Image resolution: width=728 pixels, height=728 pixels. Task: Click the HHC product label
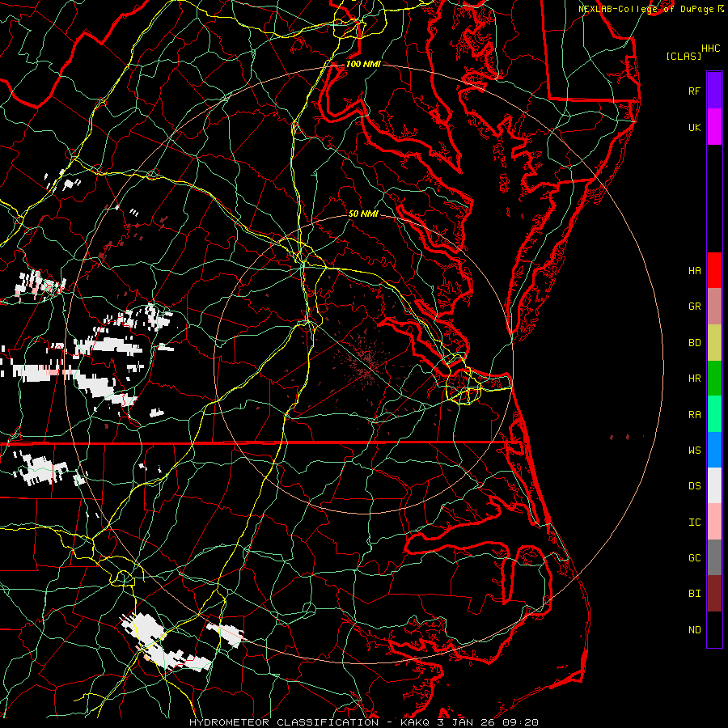pos(710,49)
